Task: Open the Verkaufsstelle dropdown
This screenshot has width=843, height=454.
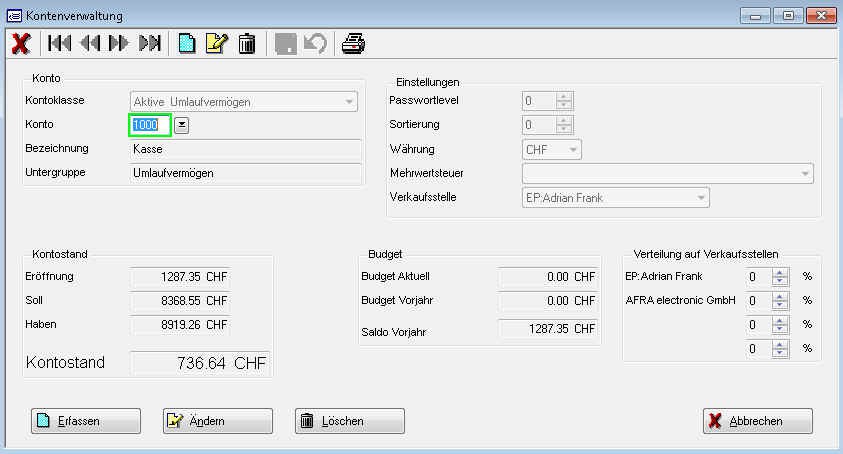Action: coord(701,198)
